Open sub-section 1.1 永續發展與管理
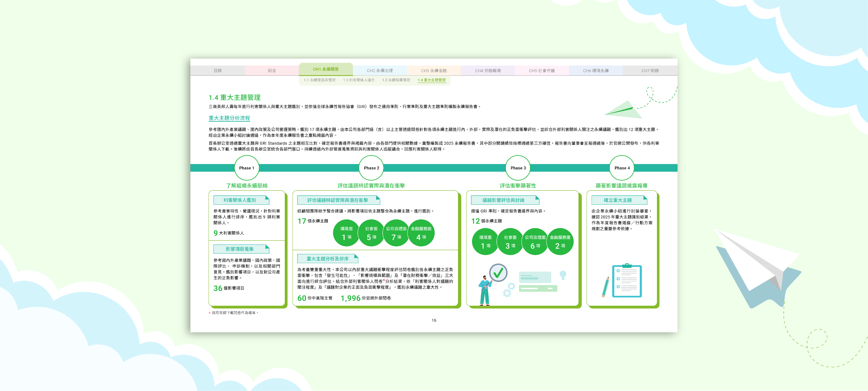The image size is (868, 391). [319, 80]
